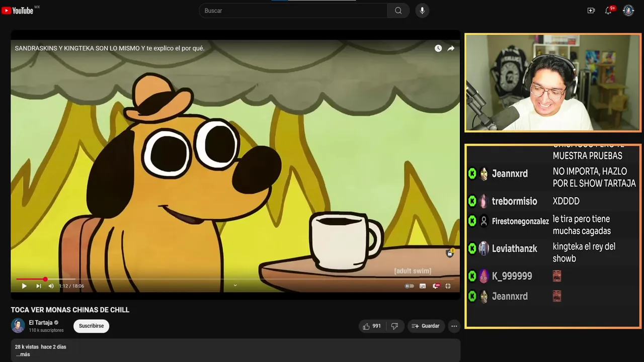Click the K_999999 chat username
This screenshot has width=644, height=362.
[x=512, y=276]
